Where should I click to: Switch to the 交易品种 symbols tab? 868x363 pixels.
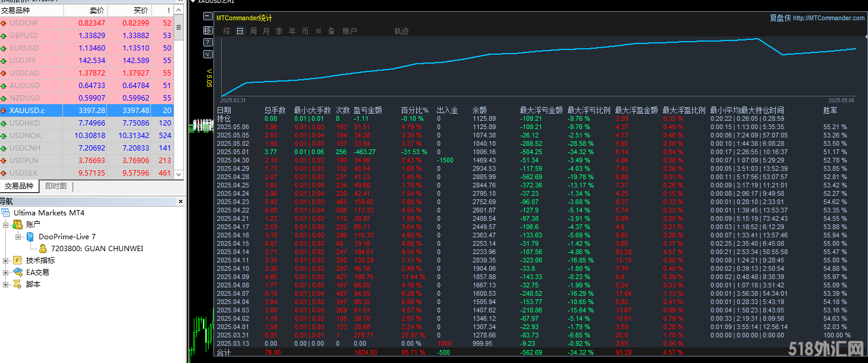click(20, 186)
